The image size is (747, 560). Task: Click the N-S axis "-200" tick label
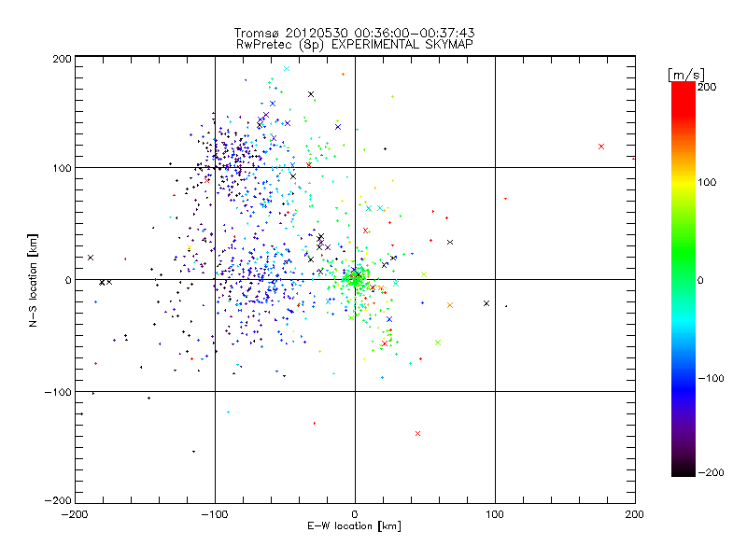pos(58,500)
